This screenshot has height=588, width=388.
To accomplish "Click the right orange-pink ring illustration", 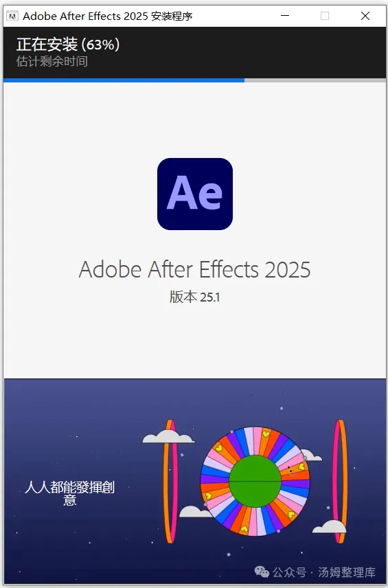I will tap(340, 481).
